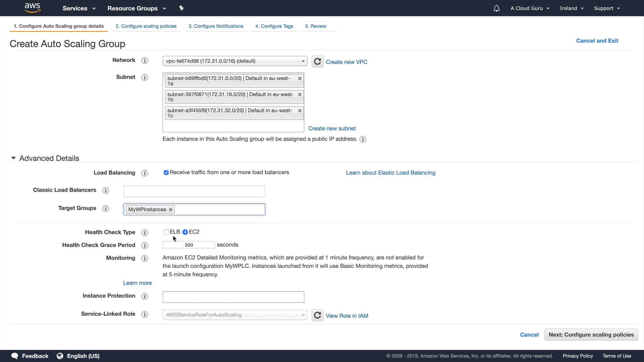Remove the eu-west-1b subnet entry

pos(300,95)
